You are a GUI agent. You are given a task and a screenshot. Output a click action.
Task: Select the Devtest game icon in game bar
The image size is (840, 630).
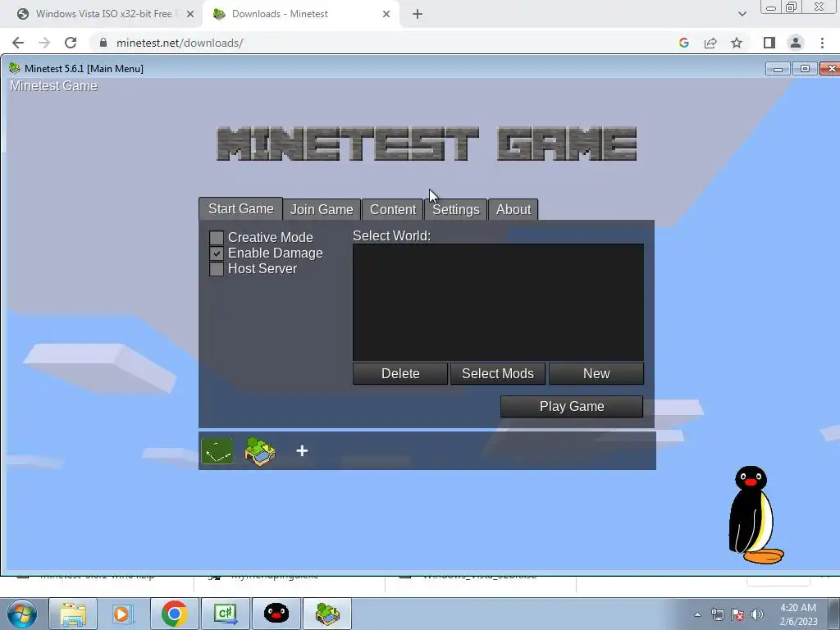(x=217, y=450)
